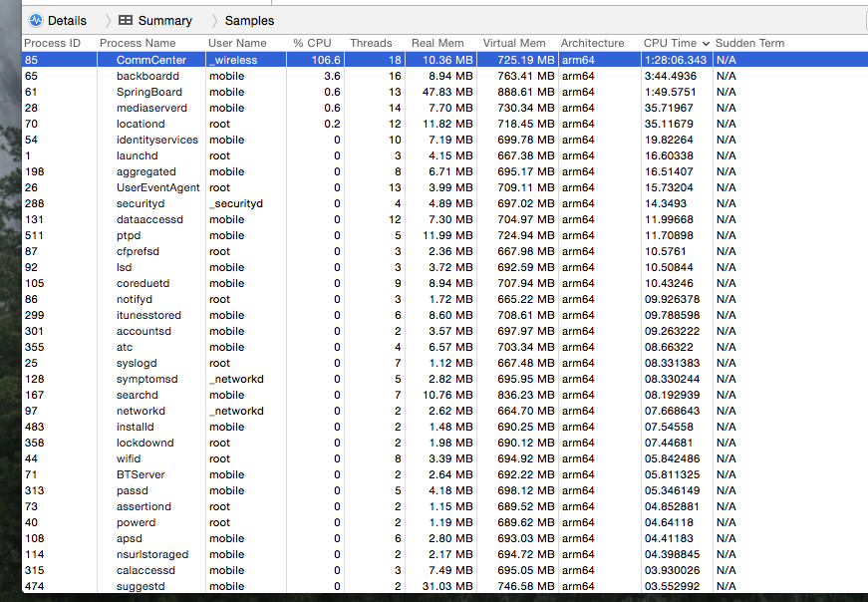
Task: Select the passd process row
Action: (444, 490)
